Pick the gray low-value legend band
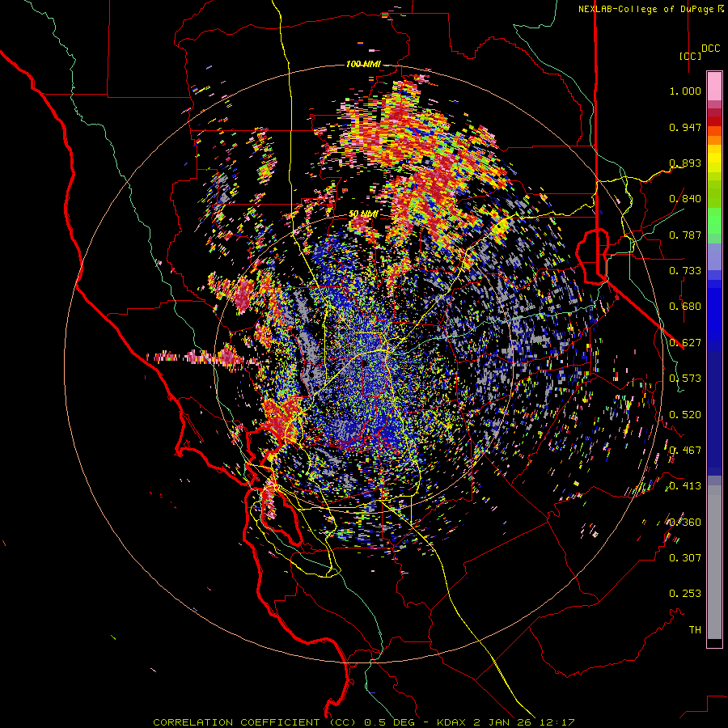The height and width of the screenshot is (728, 728). 714,562
